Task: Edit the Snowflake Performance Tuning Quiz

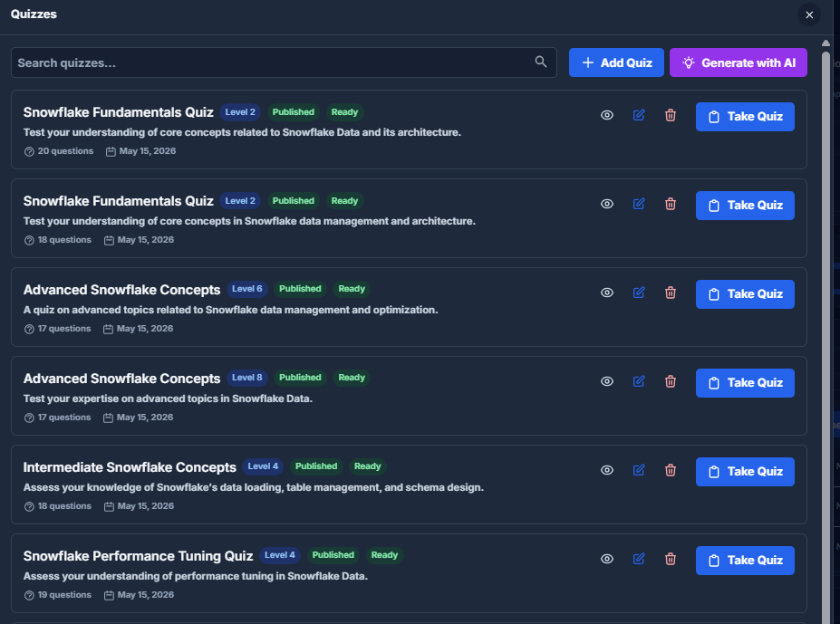Action: point(639,559)
